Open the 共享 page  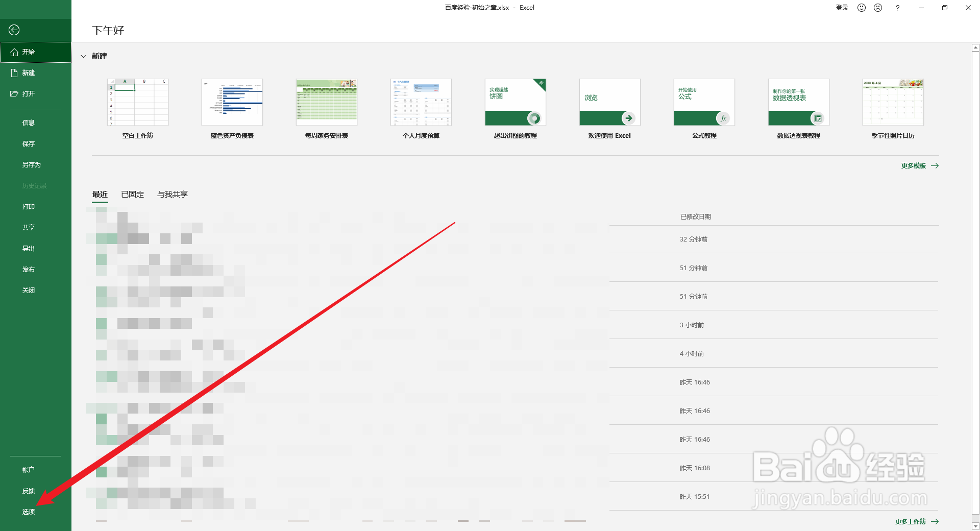[36, 228]
